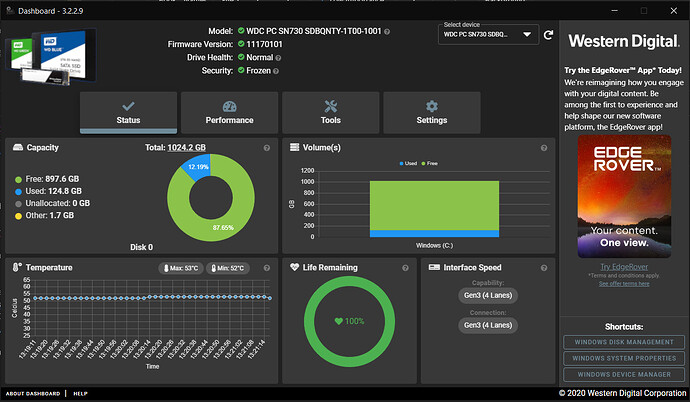Toggle Free series in Volume legend
Image resolution: width=690 pixels, height=402 pixels.
pyautogui.click(x=429, y=163)
